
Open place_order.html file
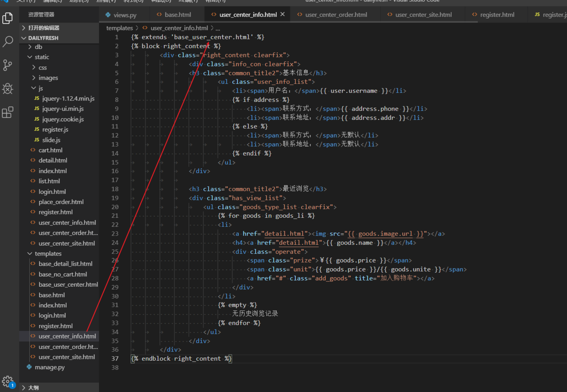coord(61,202)
